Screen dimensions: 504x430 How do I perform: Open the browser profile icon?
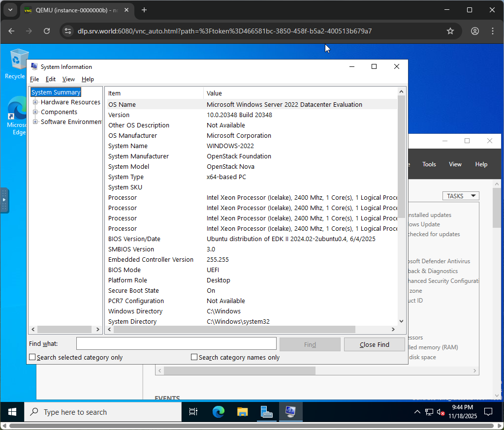[474, 31]
